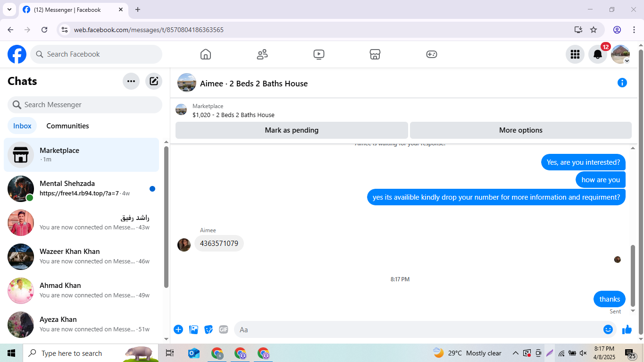Open the Facebook Home icon
The height and width of the screenshot is (362, 644).
pos(206,54)
